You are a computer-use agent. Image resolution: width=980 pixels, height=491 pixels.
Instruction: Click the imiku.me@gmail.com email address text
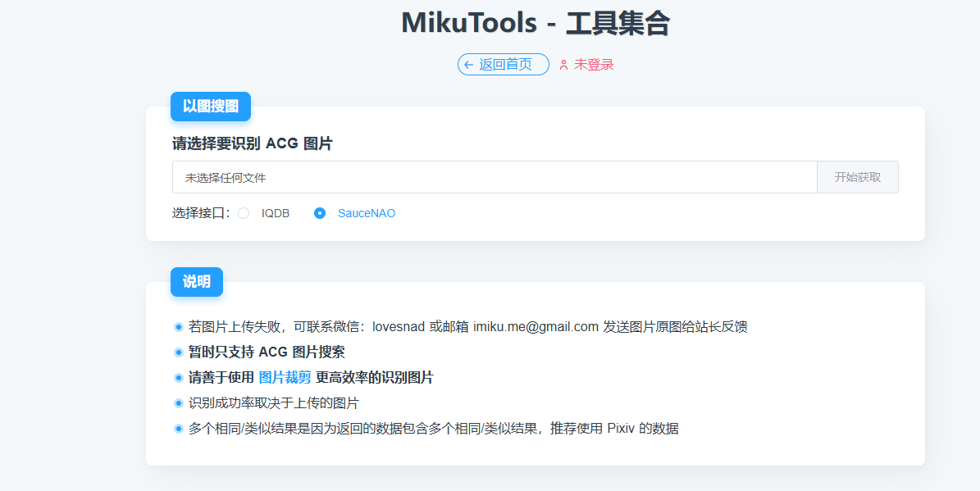click(x=536, y=327)
